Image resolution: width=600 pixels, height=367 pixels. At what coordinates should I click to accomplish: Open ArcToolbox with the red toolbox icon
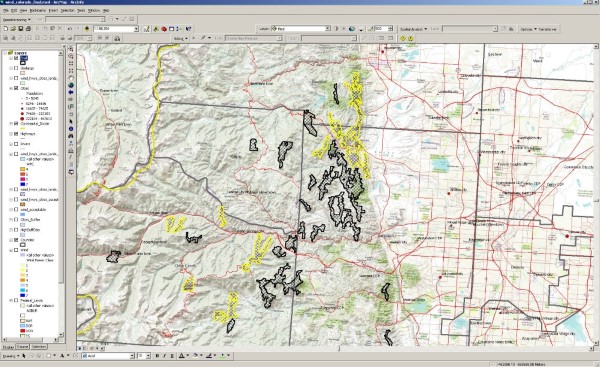[x=164, y=29]
